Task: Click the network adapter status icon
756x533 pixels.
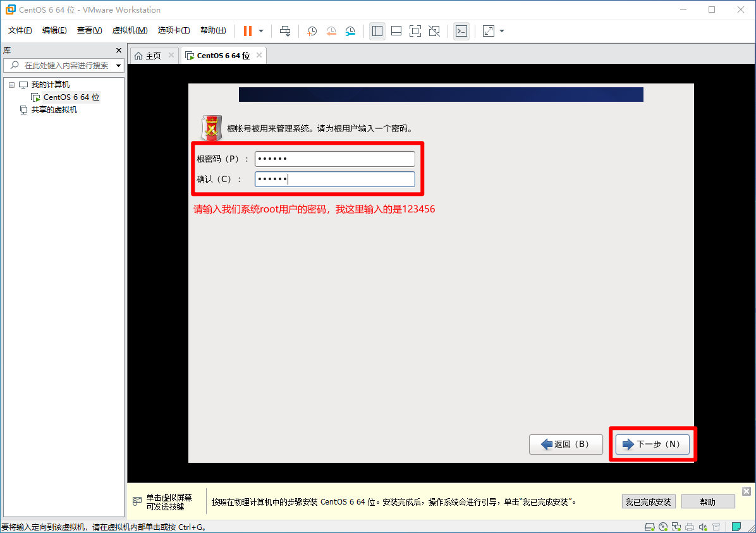Action: 676,527
